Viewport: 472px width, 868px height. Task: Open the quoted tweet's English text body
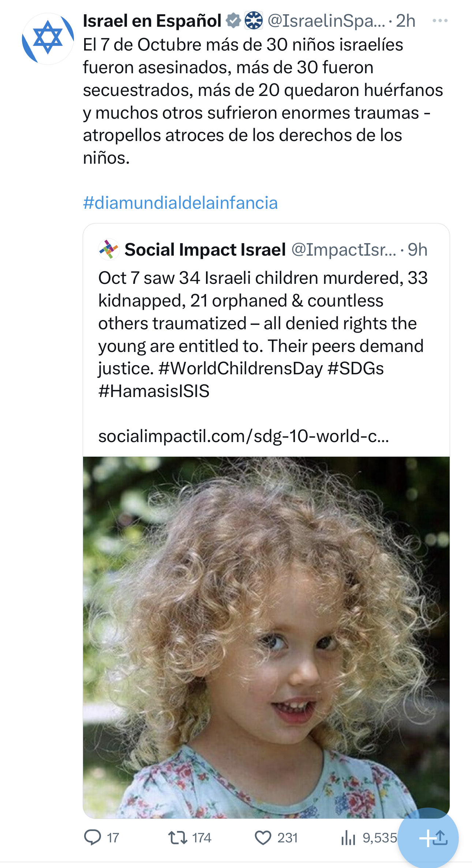[x=262, y=323]
